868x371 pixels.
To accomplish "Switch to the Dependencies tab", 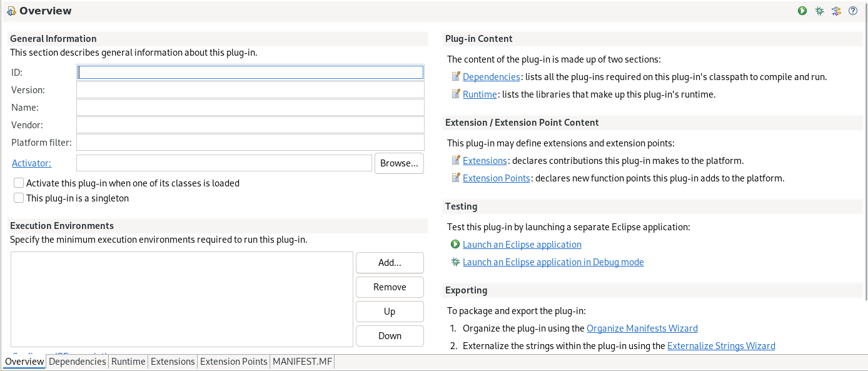I will pyautogui.click(x=78, y=362).
